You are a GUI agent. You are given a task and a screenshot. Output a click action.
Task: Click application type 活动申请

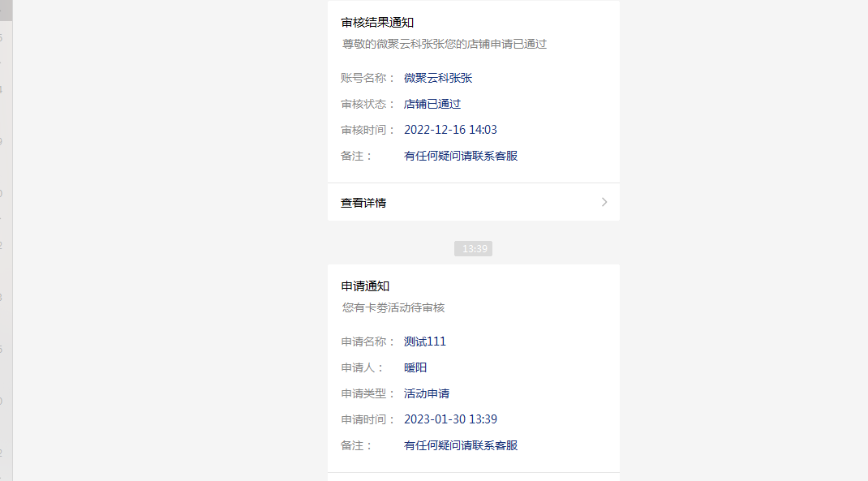427,393
